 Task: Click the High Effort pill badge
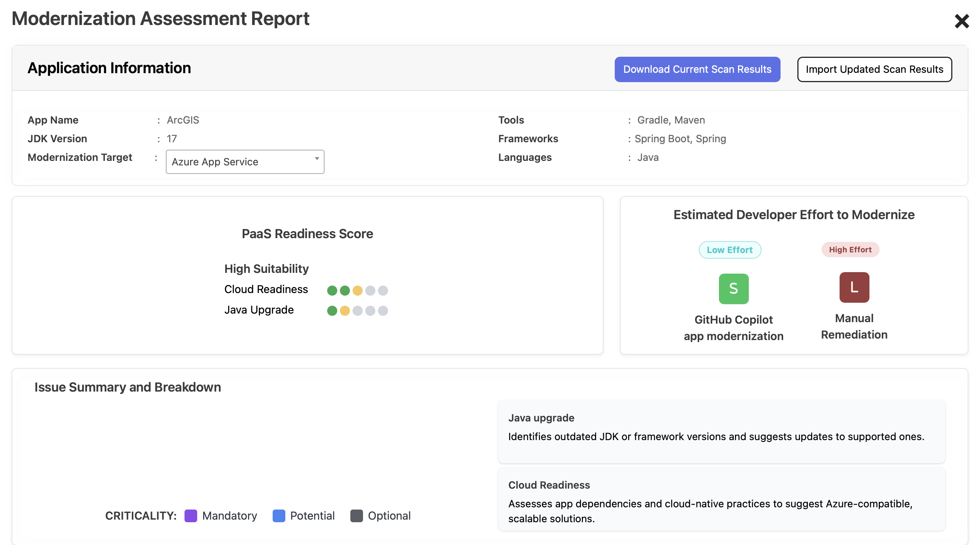[851, 249]
